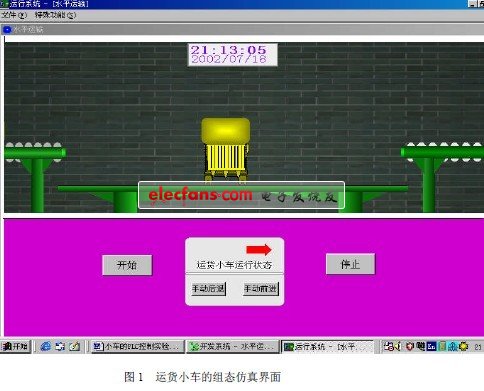Click the blue circle icon in child title bar
Screen dimensions: 484x391
pyautogui.click(x=7, y=30)
